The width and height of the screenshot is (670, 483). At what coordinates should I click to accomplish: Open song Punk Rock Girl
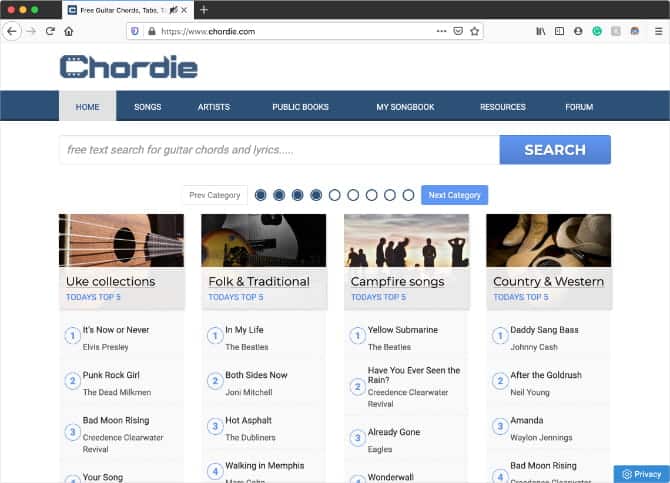[x=111, y=375]
